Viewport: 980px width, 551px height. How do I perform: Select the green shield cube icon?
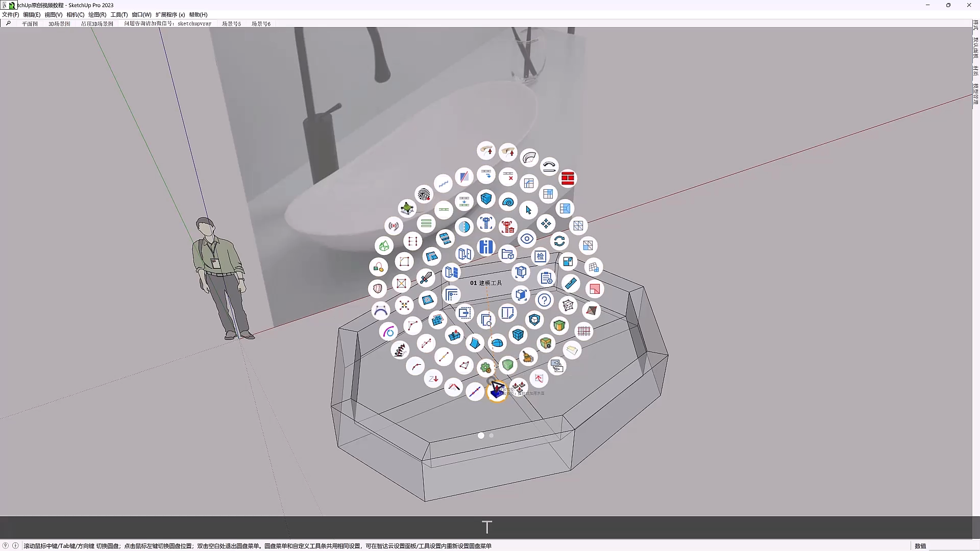click(507, 365)
